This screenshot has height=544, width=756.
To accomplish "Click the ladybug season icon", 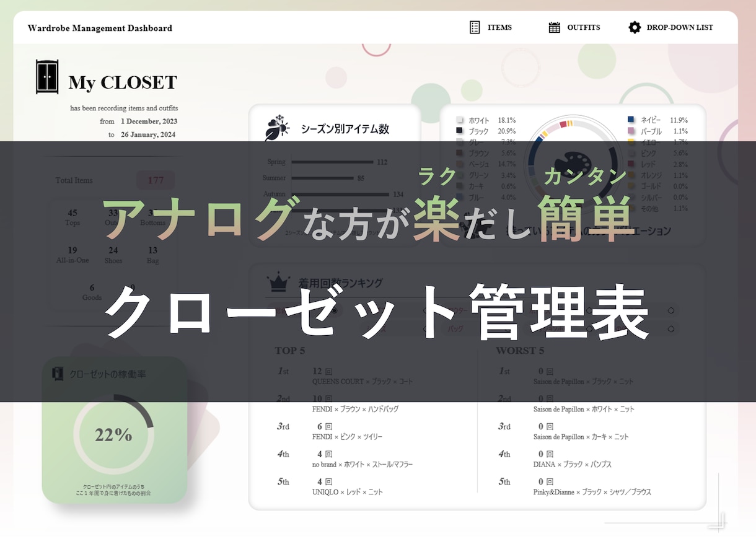I will (276, 128).
